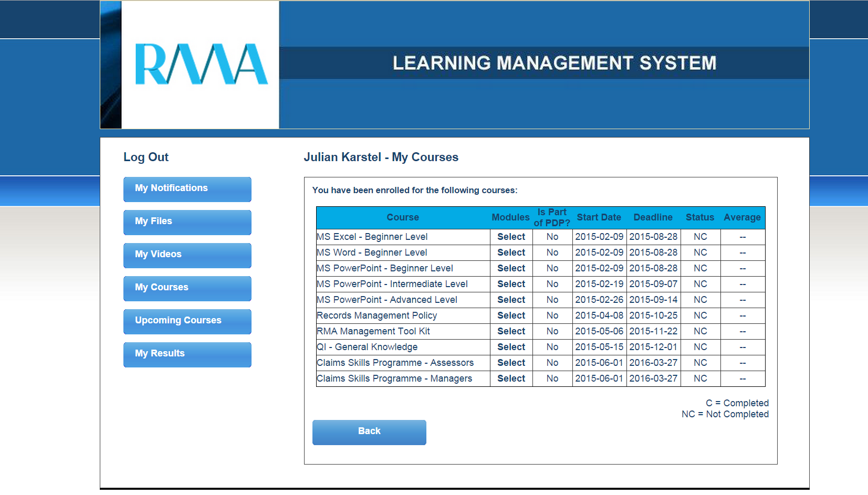Select modules for MS Excel - Beginner Level

pyautogui.click(x=511, y=237)
